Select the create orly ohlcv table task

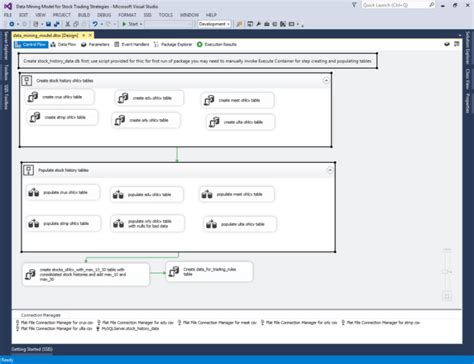point(147,120)
